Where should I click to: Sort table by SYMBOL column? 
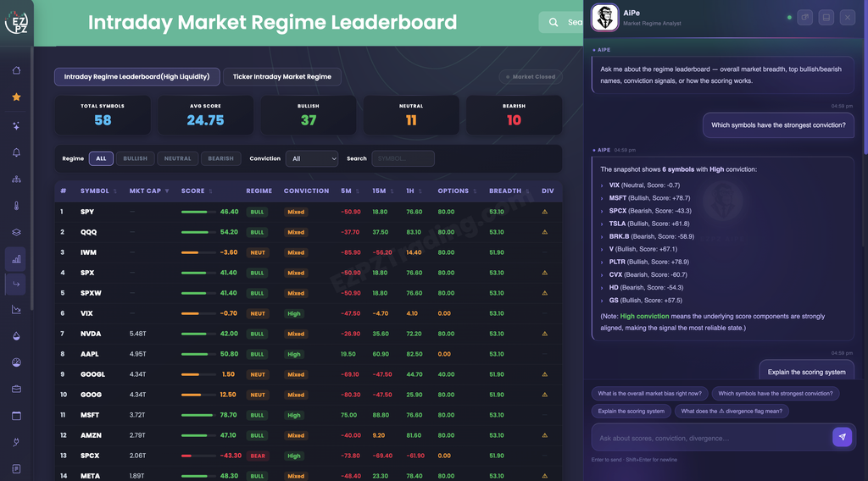click(x=98, y=191)
